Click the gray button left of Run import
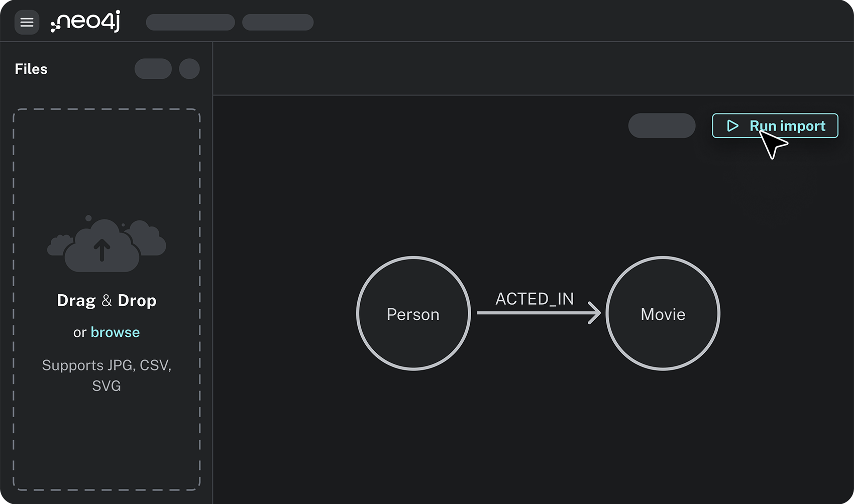Screen dimensions: 854x504 662,125
